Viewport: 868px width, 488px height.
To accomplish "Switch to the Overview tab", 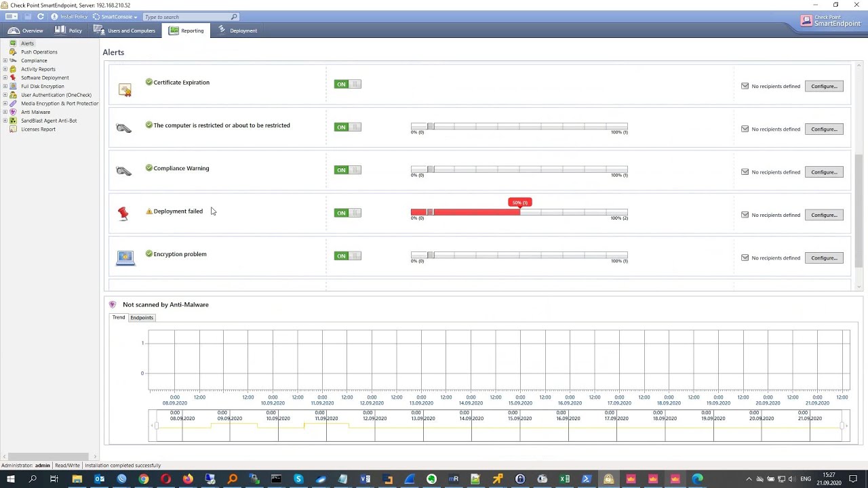I will (26, 30).
